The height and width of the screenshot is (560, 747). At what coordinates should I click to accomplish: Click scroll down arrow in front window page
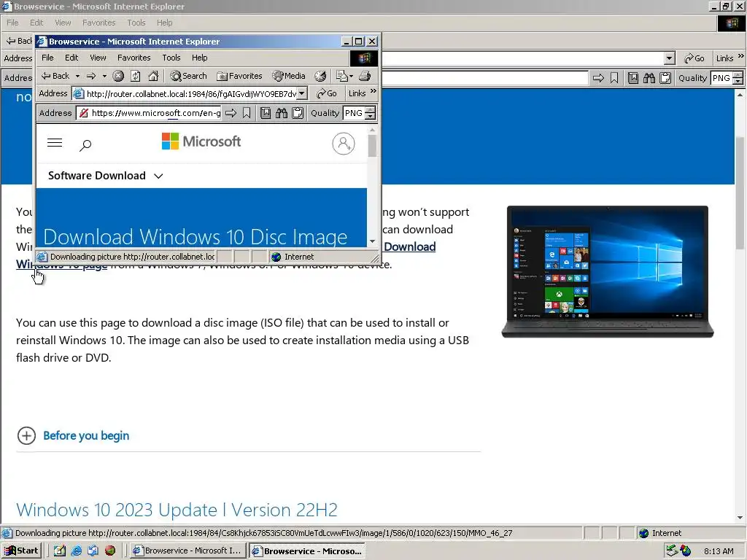coord(372,241)
